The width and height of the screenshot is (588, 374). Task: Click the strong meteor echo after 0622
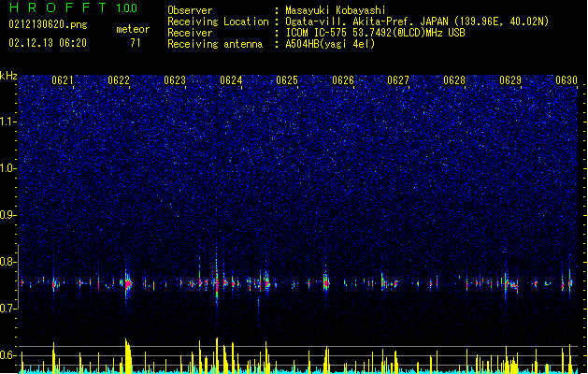pyautogui.click(x=128, y=283)
